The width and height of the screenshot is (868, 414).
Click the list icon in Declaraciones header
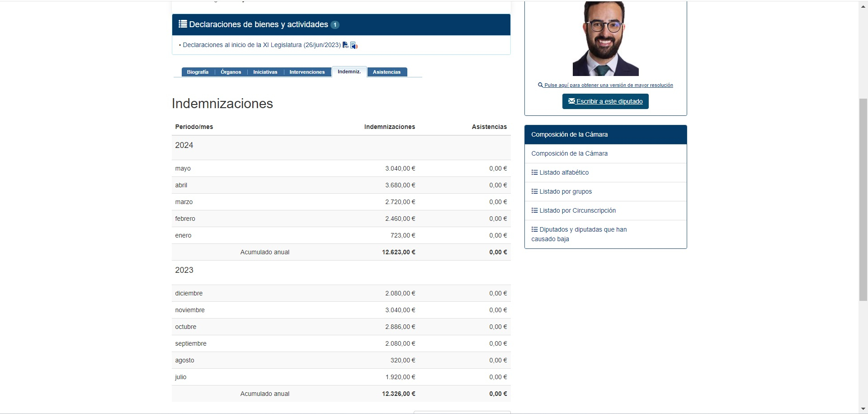[x=183, y=24]
